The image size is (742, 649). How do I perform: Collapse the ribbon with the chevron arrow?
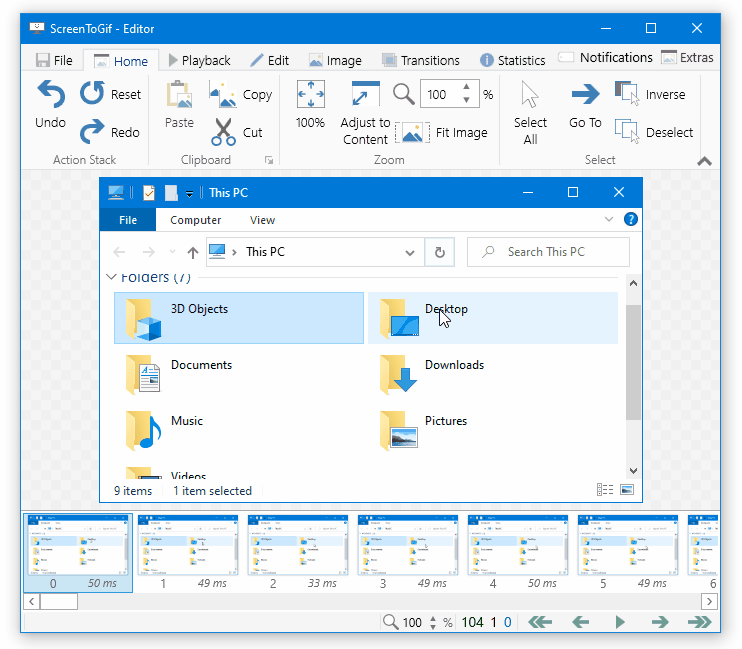[704, 161]
